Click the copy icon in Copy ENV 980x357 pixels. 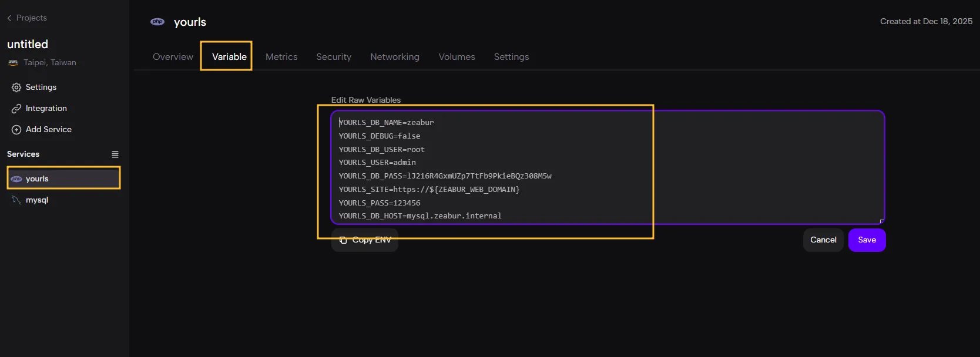(x=343, y=240)
